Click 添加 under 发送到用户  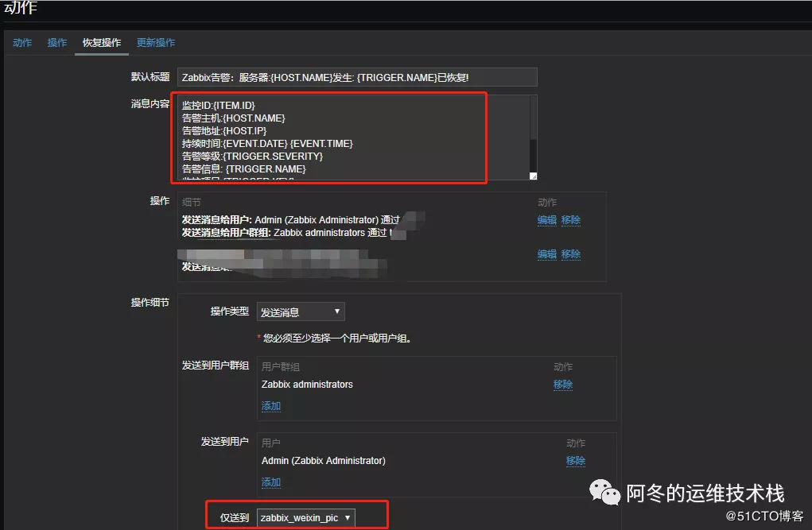pyautogui.click(x=271, y=482)
